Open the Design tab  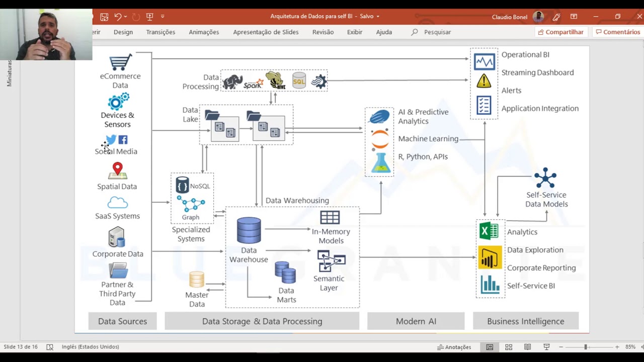(x=123, y=32)
